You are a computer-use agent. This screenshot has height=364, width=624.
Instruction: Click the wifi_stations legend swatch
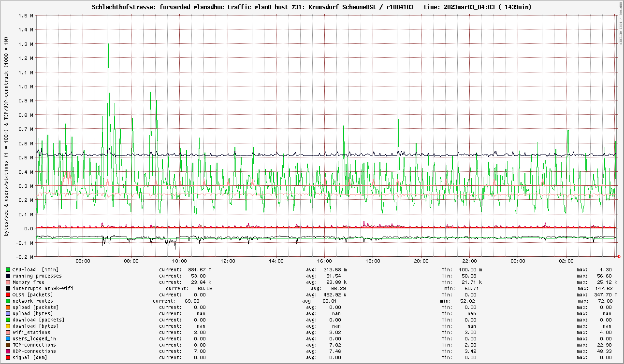point(8,332)
